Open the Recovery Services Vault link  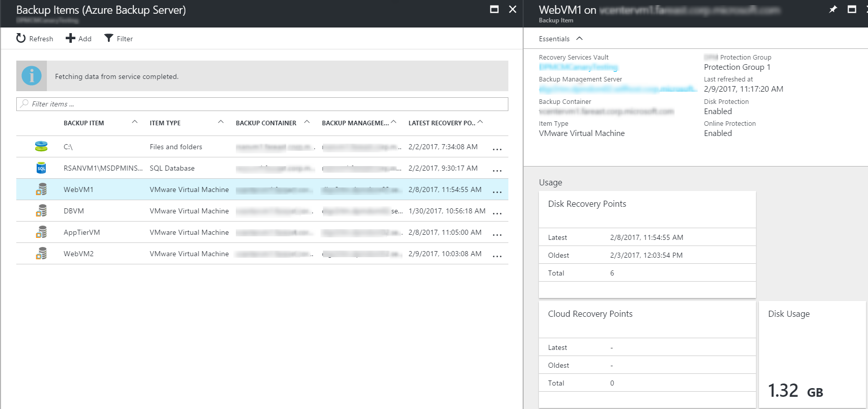click(578, 67)
